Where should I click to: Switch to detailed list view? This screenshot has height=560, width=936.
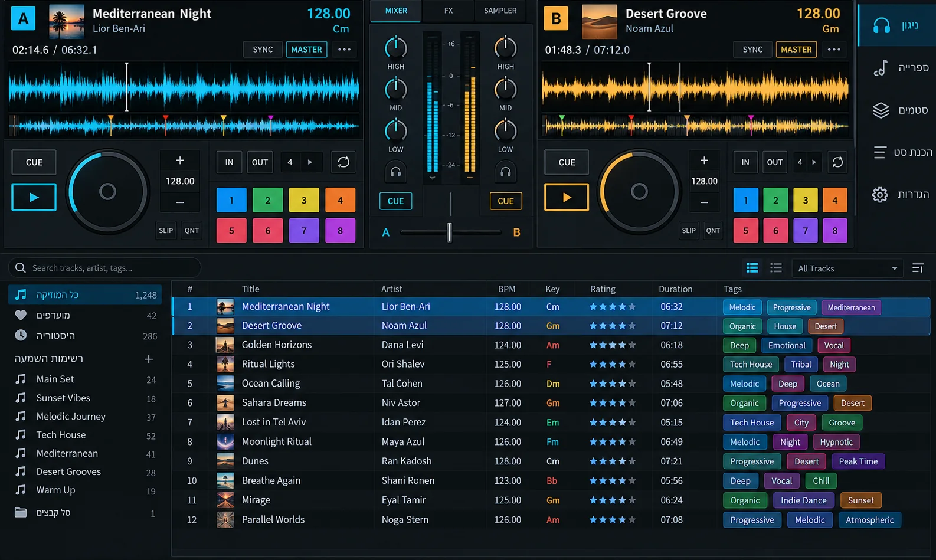[x=752, y=268]
